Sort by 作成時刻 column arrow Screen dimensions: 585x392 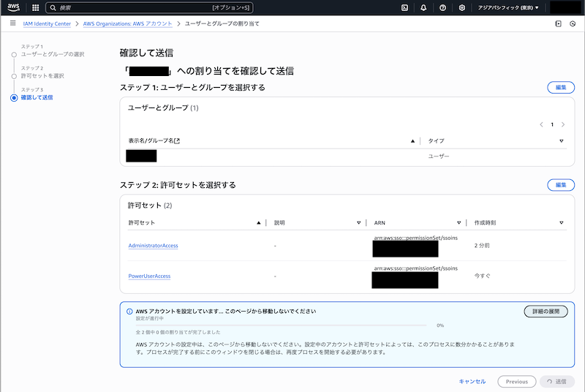coord(561,222)
